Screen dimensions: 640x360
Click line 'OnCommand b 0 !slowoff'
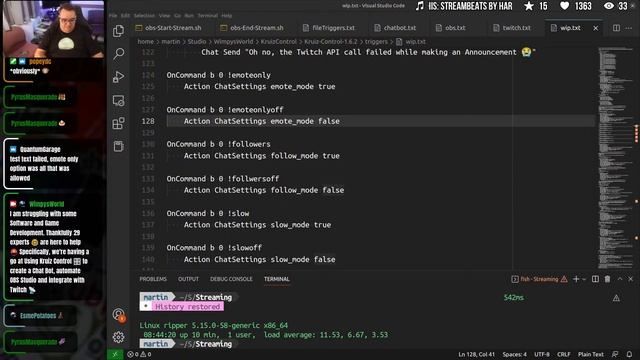click(x=214, y=248)
